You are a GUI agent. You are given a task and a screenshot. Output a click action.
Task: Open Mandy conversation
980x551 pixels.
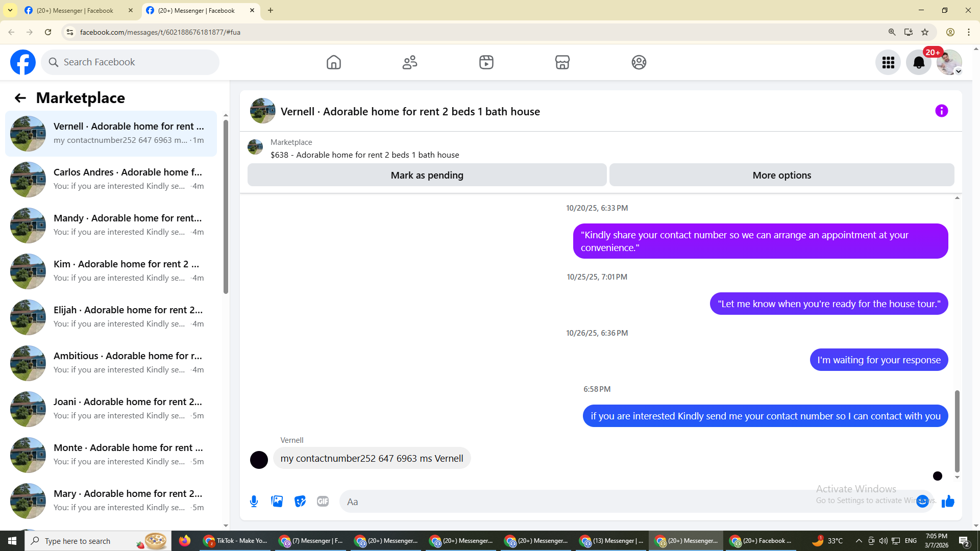click(111, 226)
